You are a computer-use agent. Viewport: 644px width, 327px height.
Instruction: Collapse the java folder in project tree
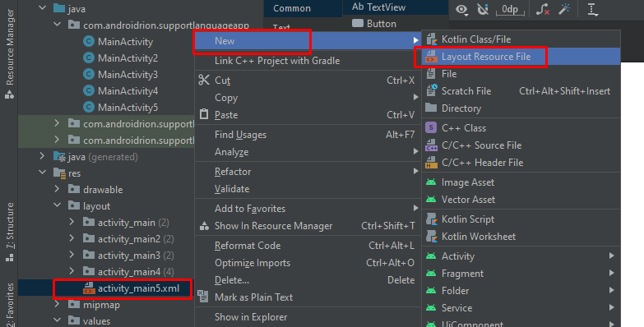(x=42, y=7)
